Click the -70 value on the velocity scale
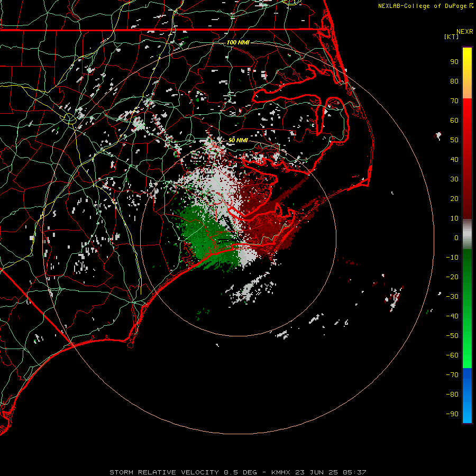 pyautogui.click(x=452, y=375)
